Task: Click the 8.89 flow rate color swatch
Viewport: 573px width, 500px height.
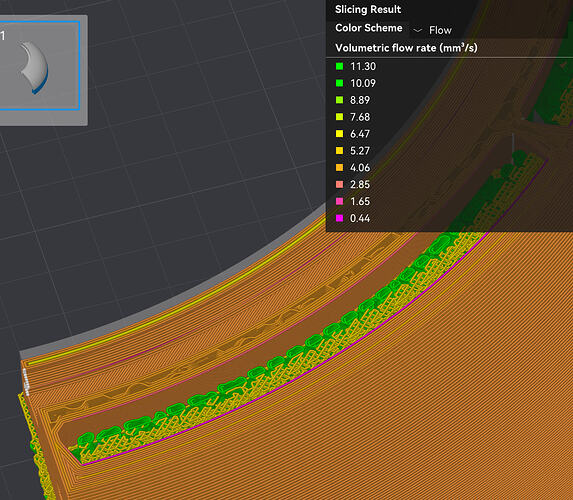Action: point(339,100)
